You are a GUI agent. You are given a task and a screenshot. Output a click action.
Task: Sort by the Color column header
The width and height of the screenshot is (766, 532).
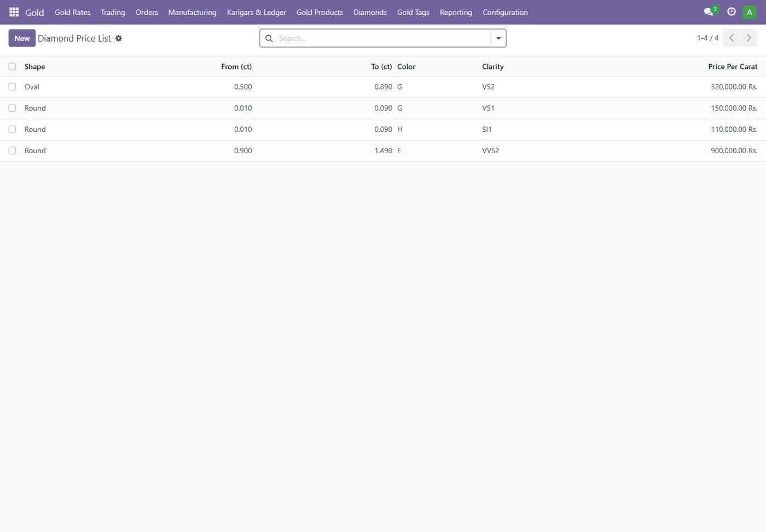point(407,66)
